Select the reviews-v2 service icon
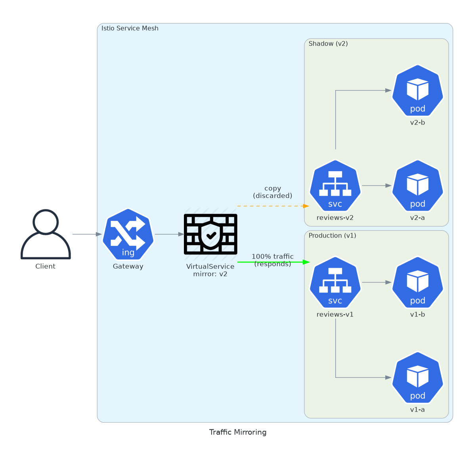Viewport: 476px width, 458px height. [335, 186]
